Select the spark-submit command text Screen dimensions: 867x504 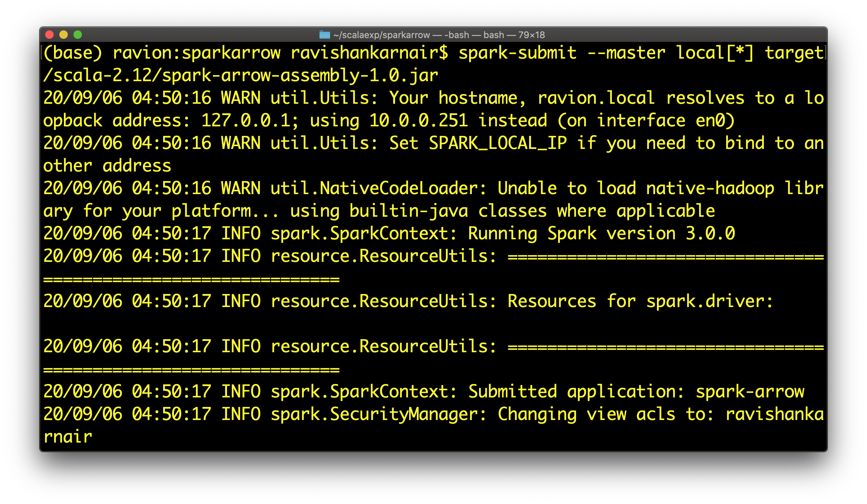[x=519, y=53]
